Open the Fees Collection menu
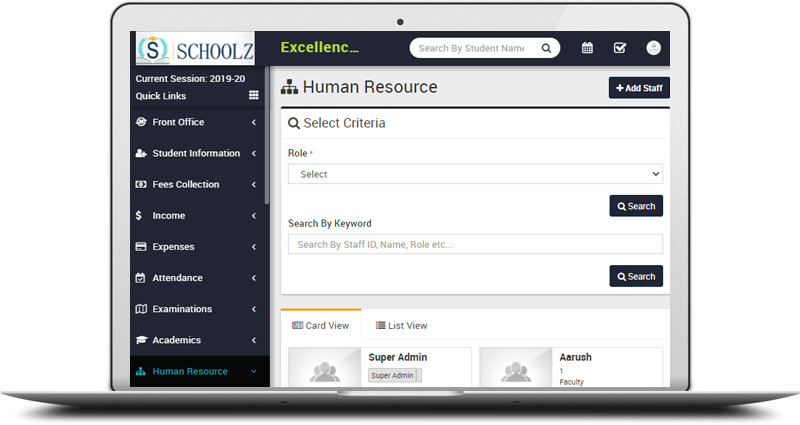The image size is (800, 425). click(199, 184)
